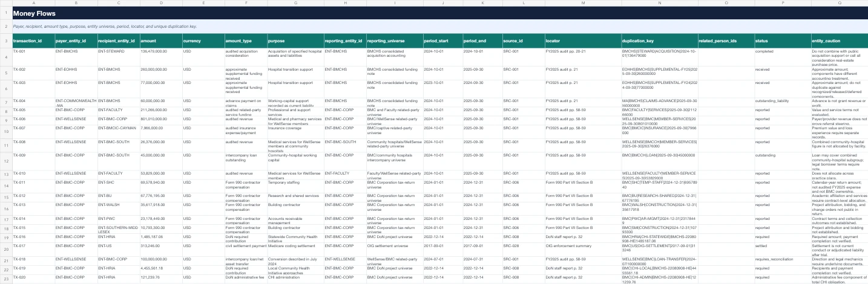
Task: Select the reporting_entity_id header cell
Action: (x=344, y=41)
